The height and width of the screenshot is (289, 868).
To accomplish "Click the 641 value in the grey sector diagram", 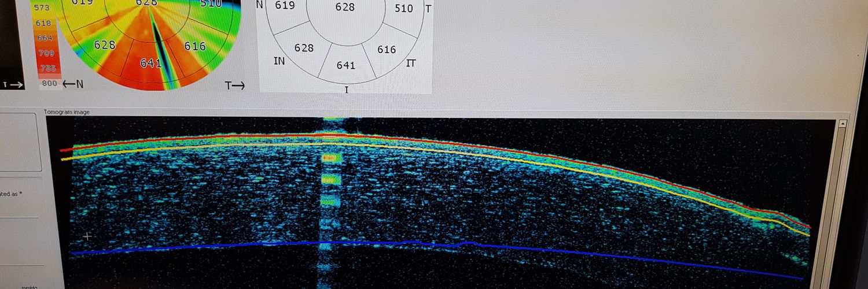I will coord(346,65).
